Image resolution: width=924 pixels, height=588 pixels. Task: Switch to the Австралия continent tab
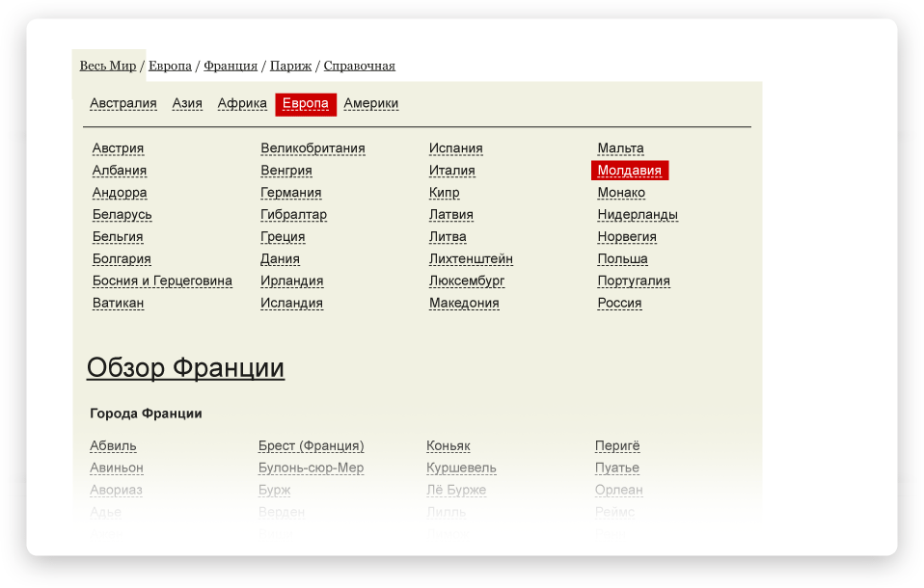pyautogui.click(x=122, y=103)
